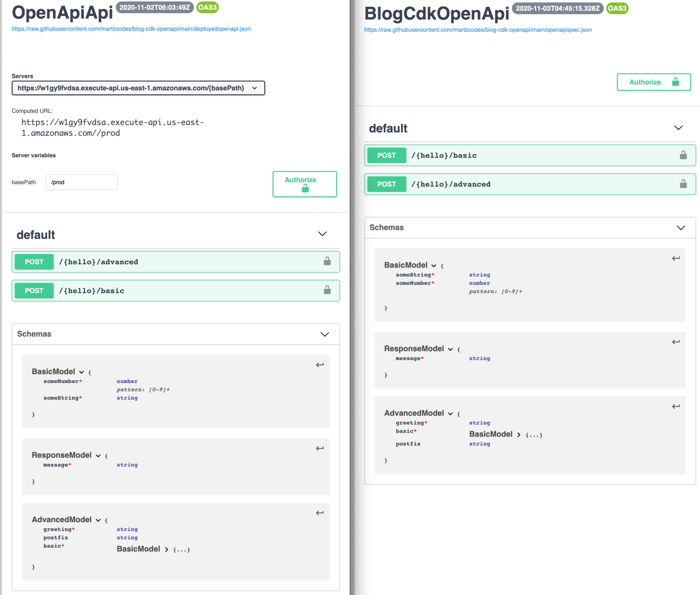Image resolution: width=700 pixels, height=595 pixels.
Task: Click lock icon on right POST /{hello}/advanced
Action: [683, 184]
